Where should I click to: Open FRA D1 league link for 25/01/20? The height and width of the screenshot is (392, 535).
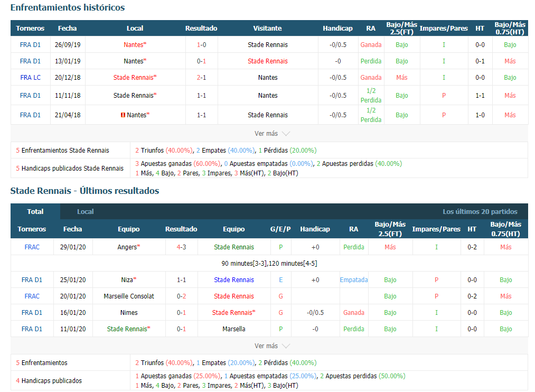click(32, 280)
